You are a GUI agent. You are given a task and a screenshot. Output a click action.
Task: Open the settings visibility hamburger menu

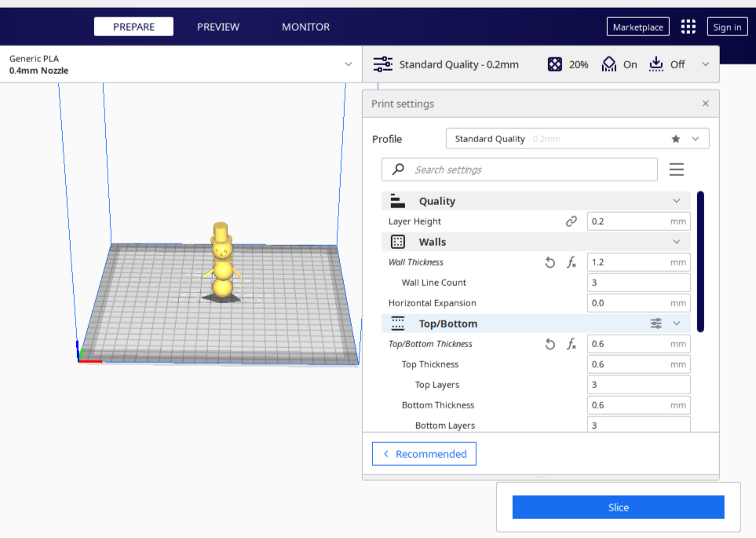point(677,170)
